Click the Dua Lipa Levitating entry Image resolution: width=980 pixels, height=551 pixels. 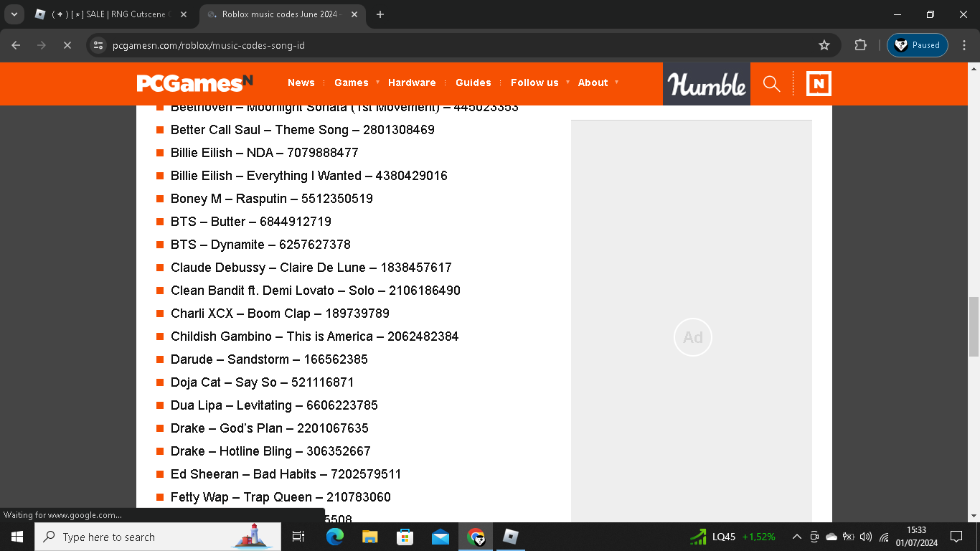tap(275, 405)
